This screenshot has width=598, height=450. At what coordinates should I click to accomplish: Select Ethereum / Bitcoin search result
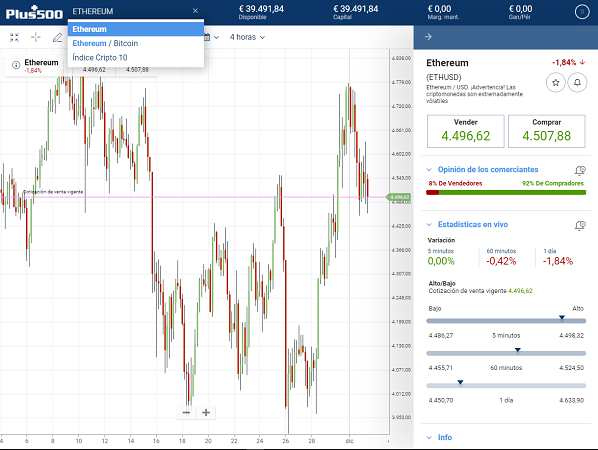136,43
